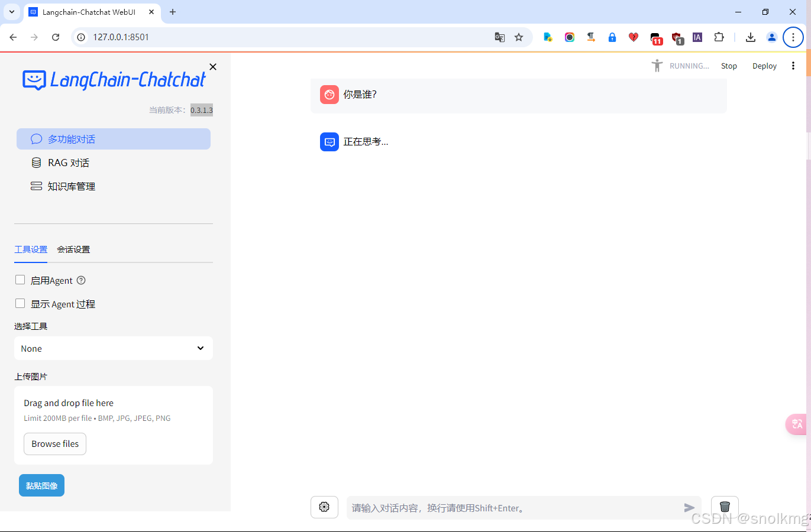The width and height of the screenshot is (811, 532).
Task: Click the Browse files button
Action: [54, 443]
